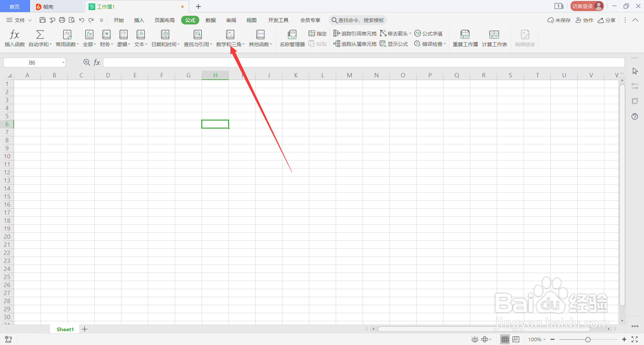Switch to Insert (插入) ribbon tab

139,20
